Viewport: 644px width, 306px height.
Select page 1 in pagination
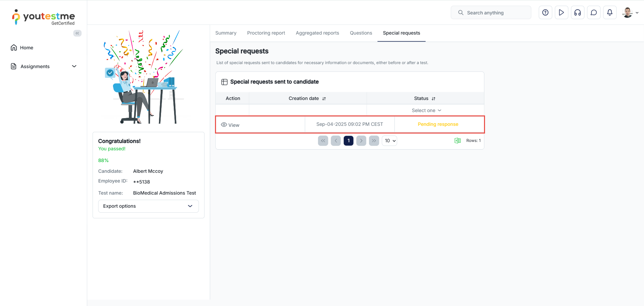point(348,141)
